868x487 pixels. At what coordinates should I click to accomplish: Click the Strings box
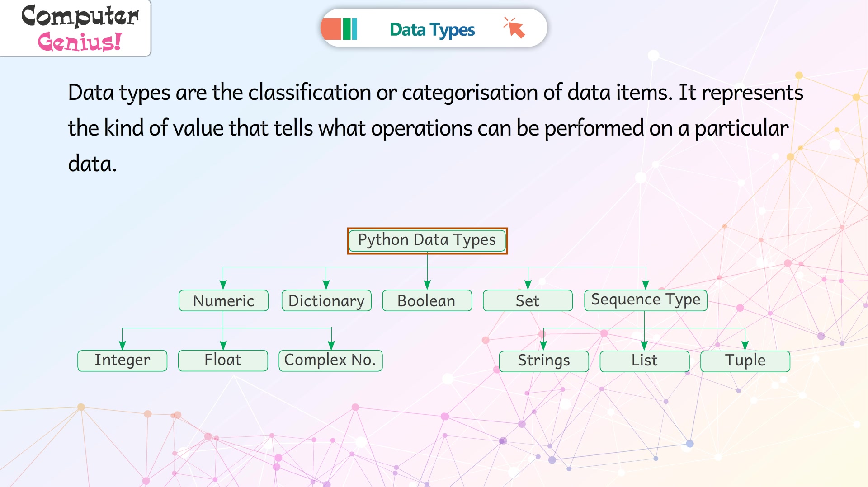(x=544, y=361)
